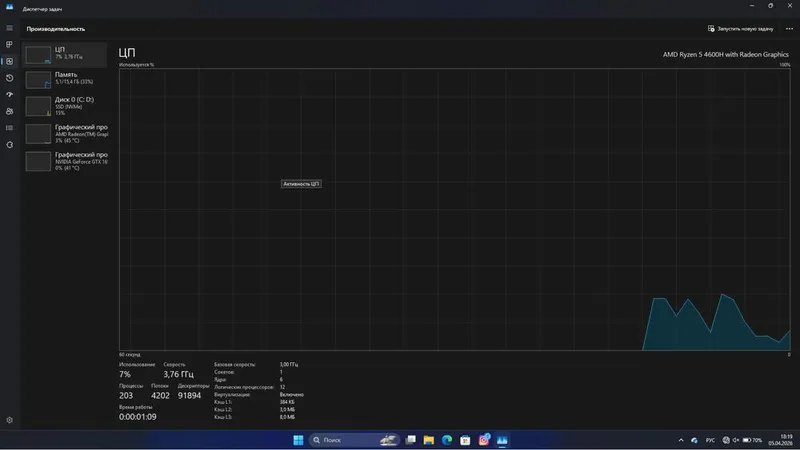Image resolution: width=800 pixels, height=450 pixels.
Task: Open the network tray icon
Action: pos(726,440)
